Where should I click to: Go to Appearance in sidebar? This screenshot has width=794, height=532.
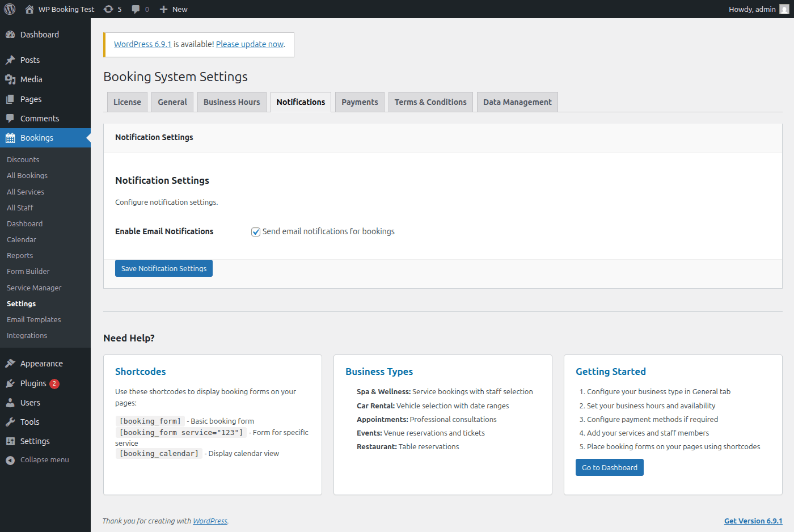click(x=41, y=364)
